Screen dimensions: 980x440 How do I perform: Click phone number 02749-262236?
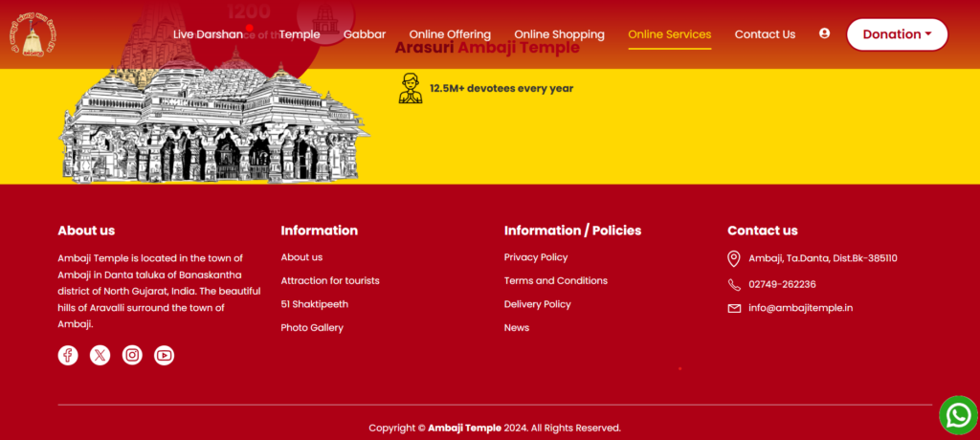point(782,284)
